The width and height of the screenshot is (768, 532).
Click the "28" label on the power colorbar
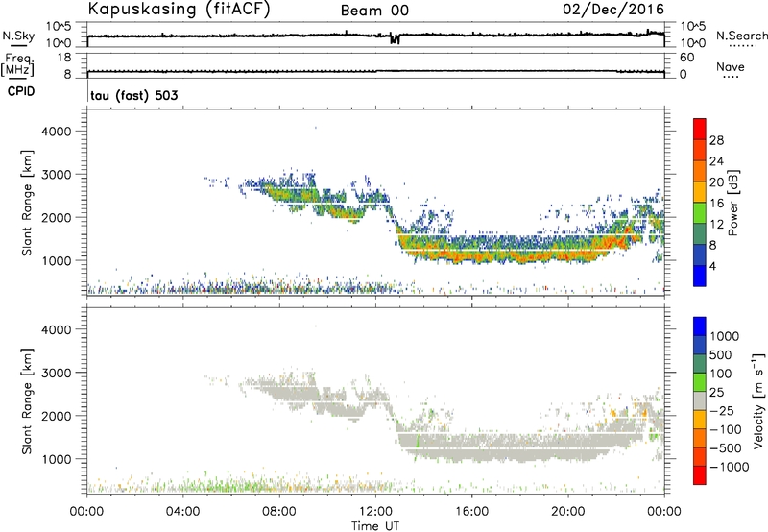[716, 140]
